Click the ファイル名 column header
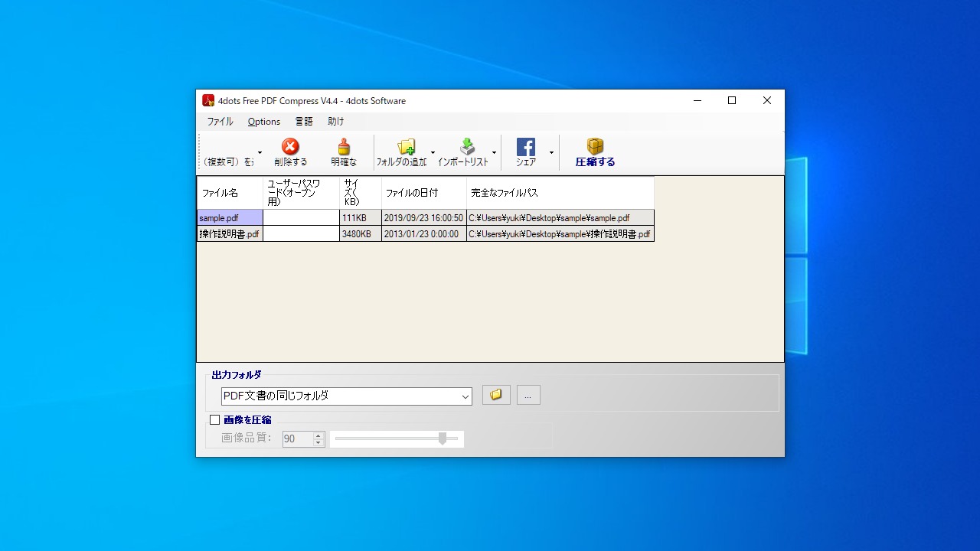The height and width of the screenshot is (551, 980). [230, 194]
